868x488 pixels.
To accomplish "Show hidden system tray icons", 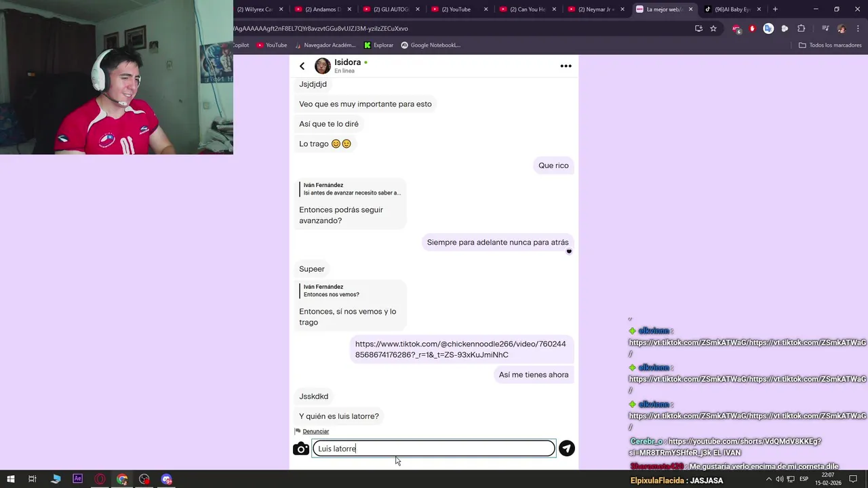I will [x=768, y=479].
